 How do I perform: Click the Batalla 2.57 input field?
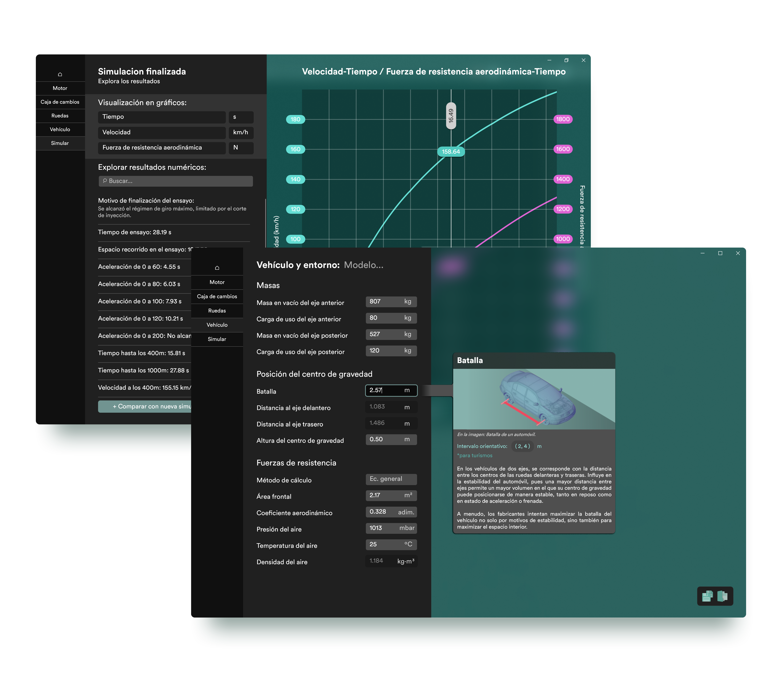391,390
